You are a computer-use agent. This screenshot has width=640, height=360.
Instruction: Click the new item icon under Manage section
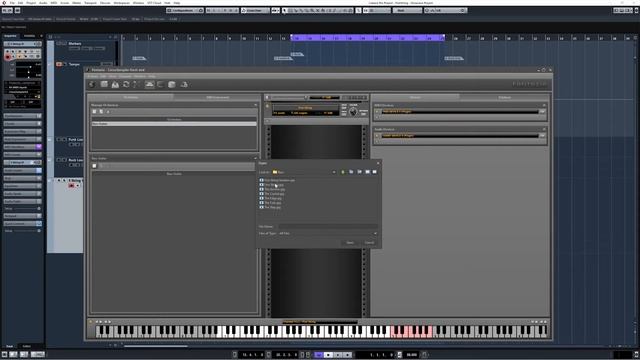click(94, 111)
